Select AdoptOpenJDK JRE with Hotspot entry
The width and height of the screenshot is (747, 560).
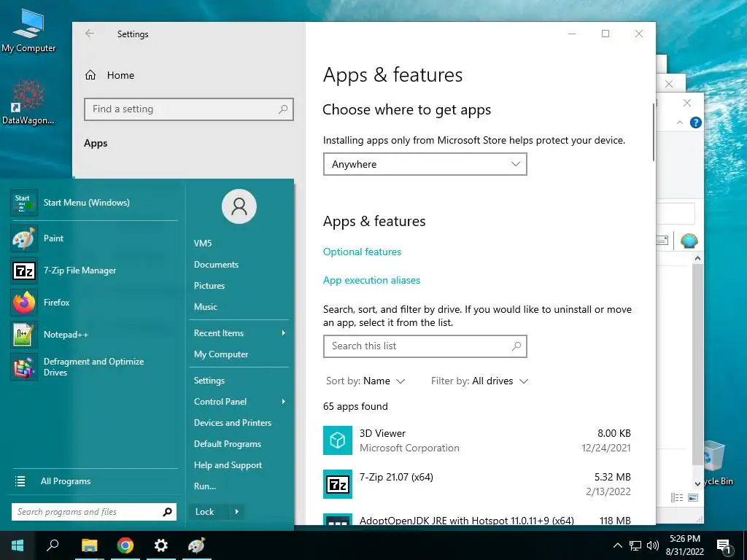(x=477, y=518)
